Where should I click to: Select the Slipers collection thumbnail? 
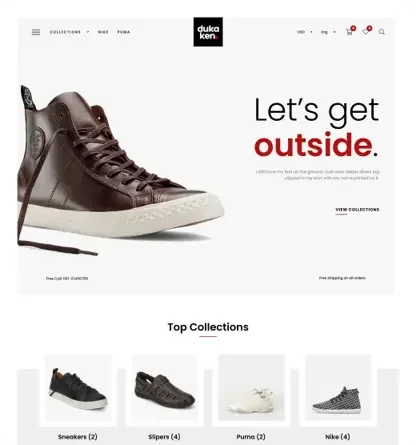click(x=165, y=388)
